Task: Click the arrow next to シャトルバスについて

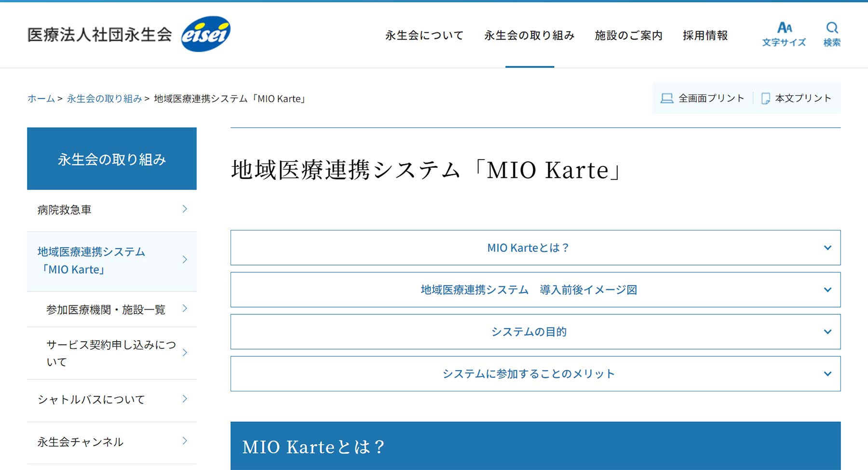Action: pos(185,399)
